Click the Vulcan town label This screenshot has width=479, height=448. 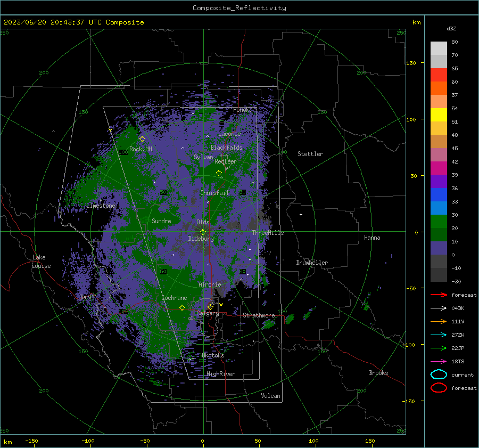click(x=270, y=396)
